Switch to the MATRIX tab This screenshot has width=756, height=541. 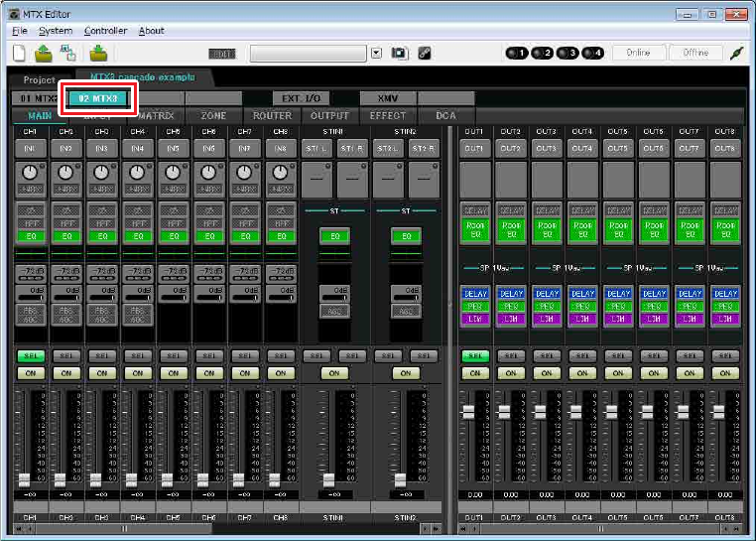click(156, 116)
